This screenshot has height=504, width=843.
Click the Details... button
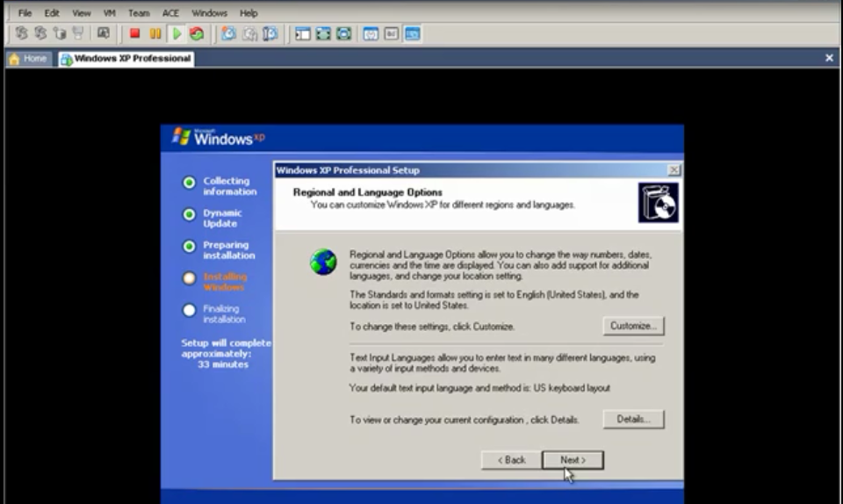pos(633,419)
